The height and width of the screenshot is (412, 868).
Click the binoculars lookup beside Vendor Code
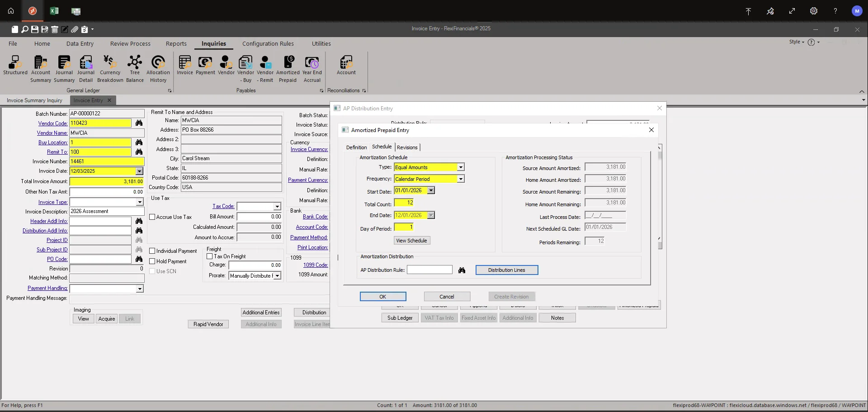coord(139,123)
